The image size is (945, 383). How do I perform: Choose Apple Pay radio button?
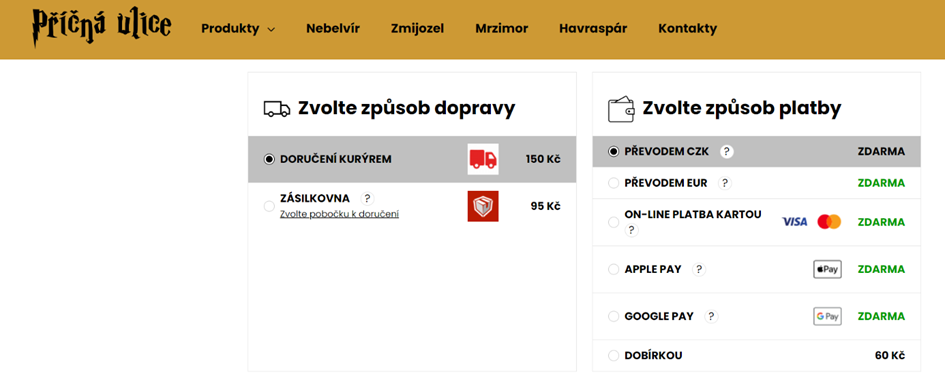[614, 269]
